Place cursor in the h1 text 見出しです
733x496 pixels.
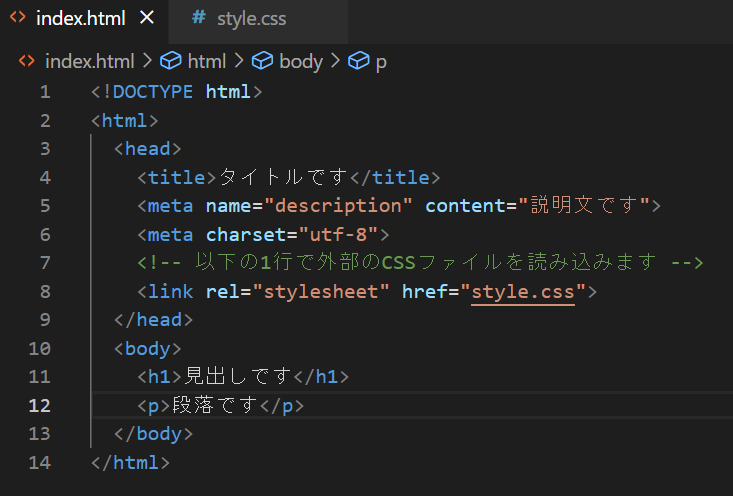coord(238,377)
